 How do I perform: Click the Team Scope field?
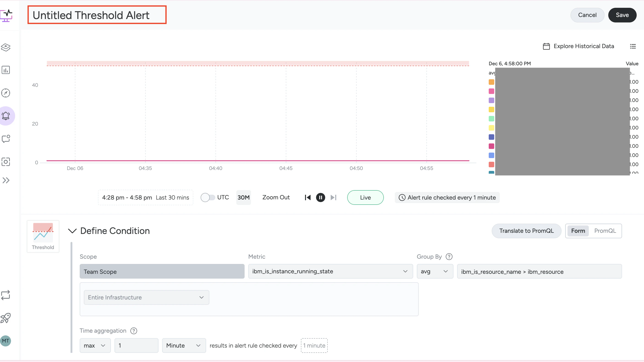pyautogui.click(x=162, y=271)
